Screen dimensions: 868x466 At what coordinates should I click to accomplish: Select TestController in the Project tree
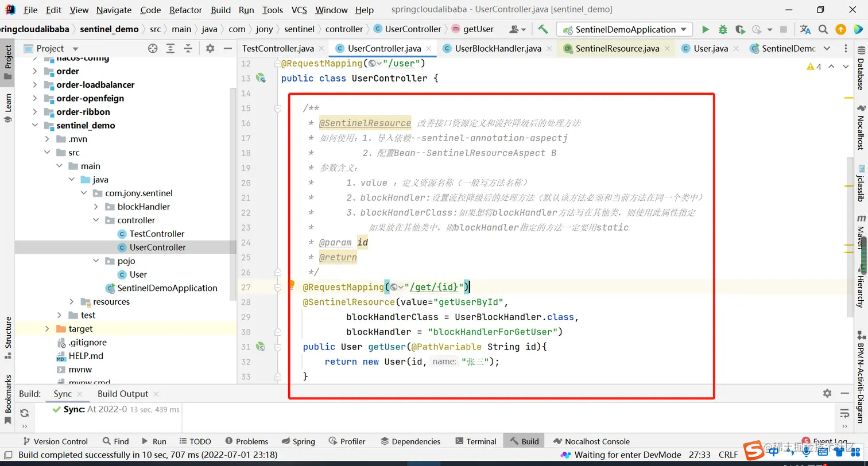(157, 234)
